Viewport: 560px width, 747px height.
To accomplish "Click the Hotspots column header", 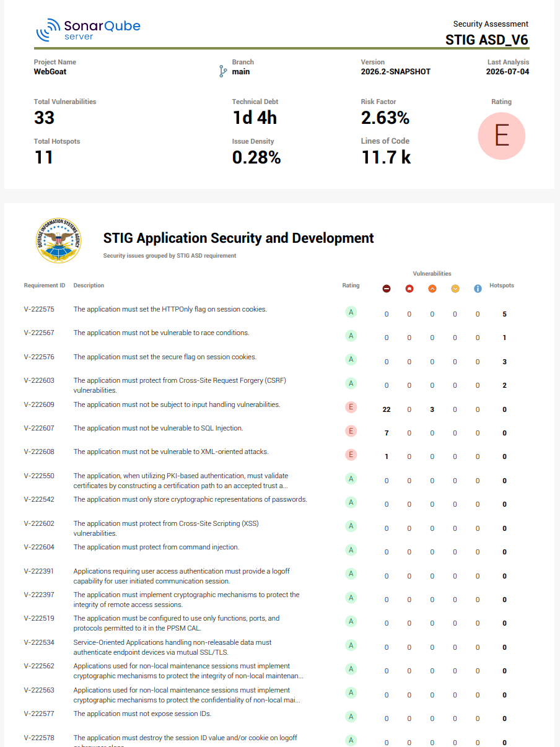I will (502, 286).
